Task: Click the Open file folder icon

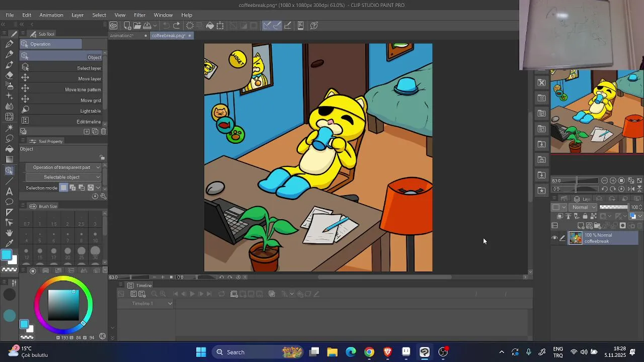Action: click(137, 26)
